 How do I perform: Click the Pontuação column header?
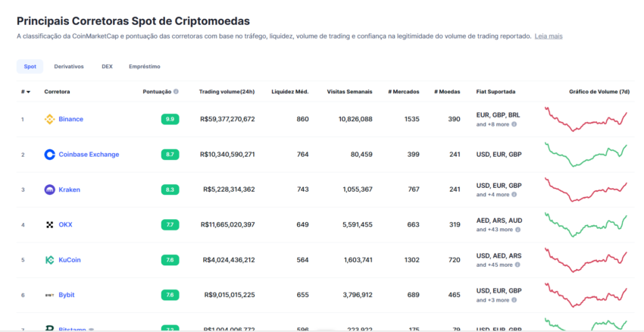(x=157, y=92)
